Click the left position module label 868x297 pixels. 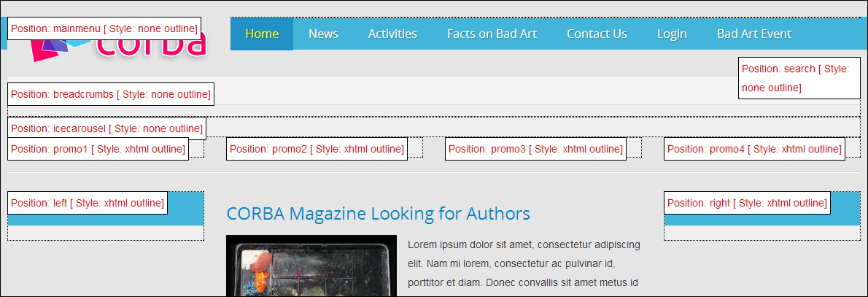(x=88, y=203)
